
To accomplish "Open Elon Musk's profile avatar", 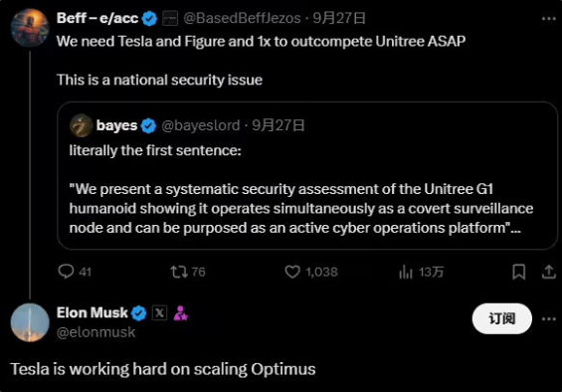I will click(30, 322).
